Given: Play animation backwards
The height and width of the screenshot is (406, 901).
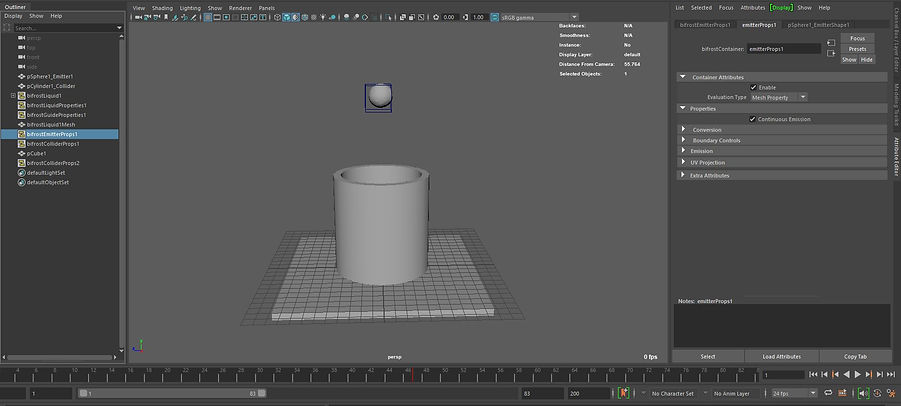Looking at the screenshot, I should click(x=846, y=374).
